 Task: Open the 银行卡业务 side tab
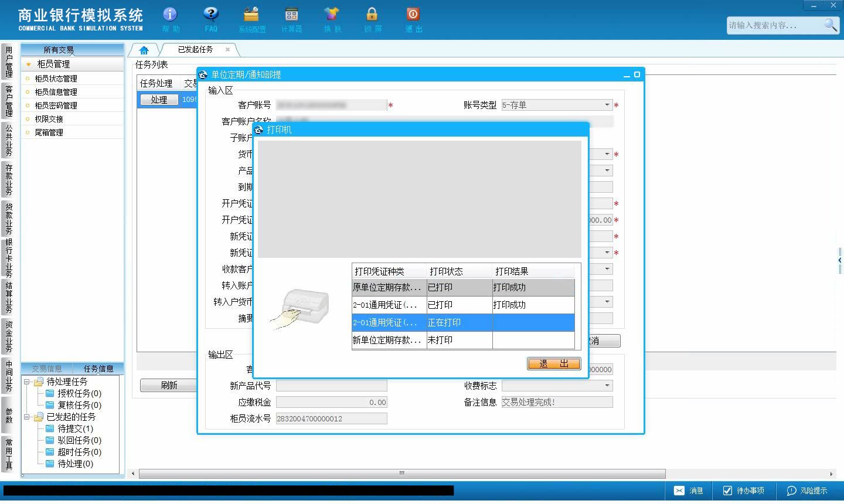tap(9, 258)
